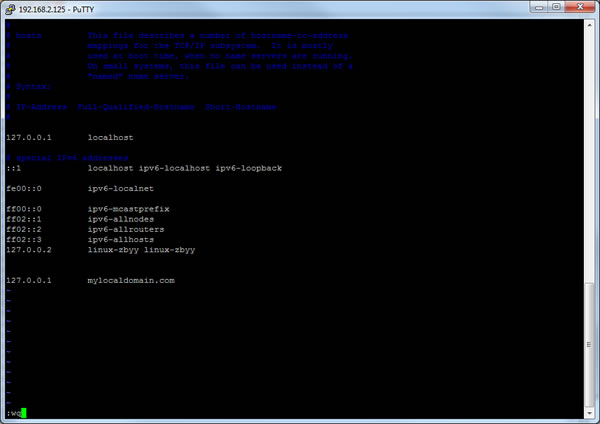The height and width of the screenshot is (424, 600).
Task: Click the scrollbar up arrow
Action: (x=589, y=25)
